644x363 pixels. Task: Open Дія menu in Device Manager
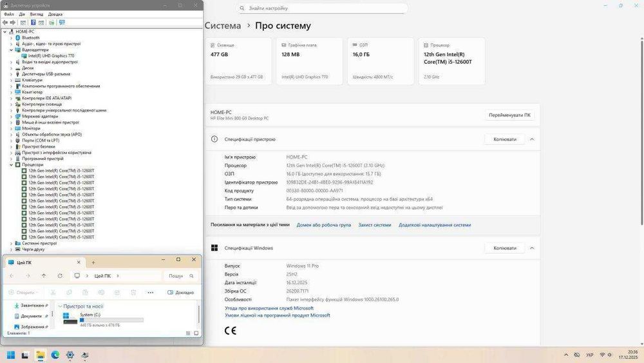pyautogui.click(x=22, y=14)
